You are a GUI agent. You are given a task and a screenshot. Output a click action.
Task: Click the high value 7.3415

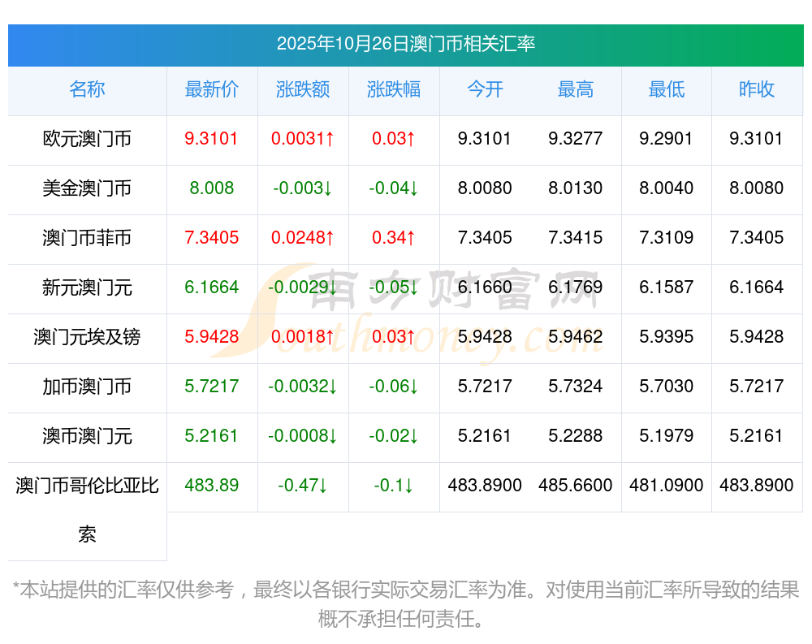tap(576, 238)
